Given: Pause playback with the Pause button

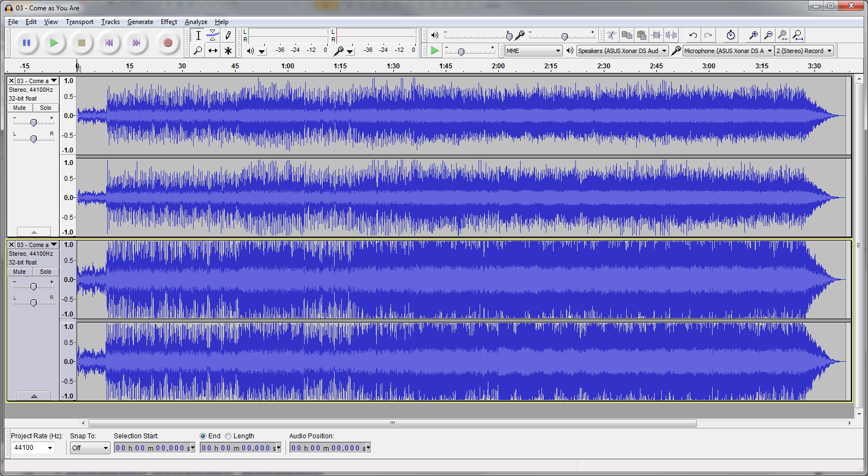Looking at the screenshot, I should [x=26, y=43].
